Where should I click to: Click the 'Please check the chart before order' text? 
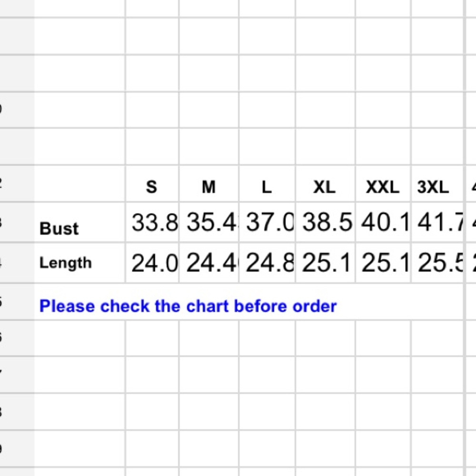(188, 306)
